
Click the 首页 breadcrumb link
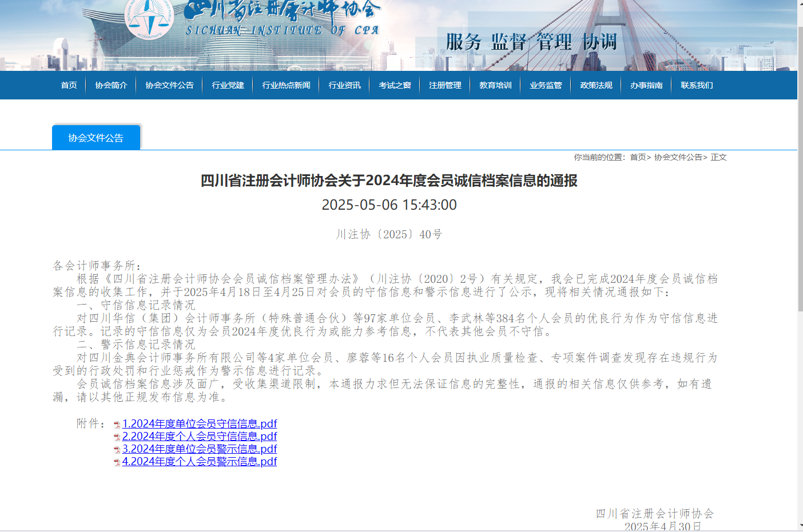638,157
